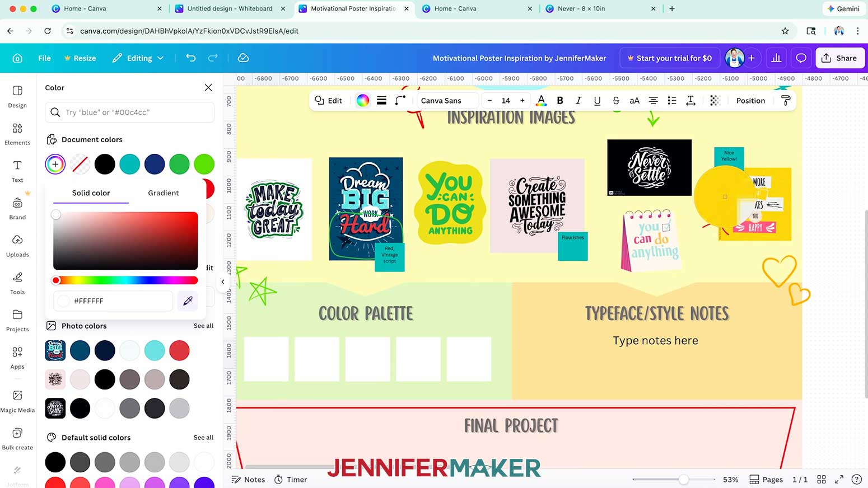Open corner rounding options
Image resolution: width=868 pixels, height=488 pixels.
pyautogui.click(x=400, y=100)
